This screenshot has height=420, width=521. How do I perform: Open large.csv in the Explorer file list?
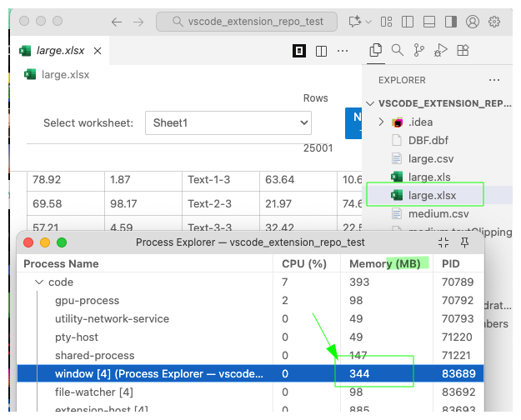pos(432,159)
